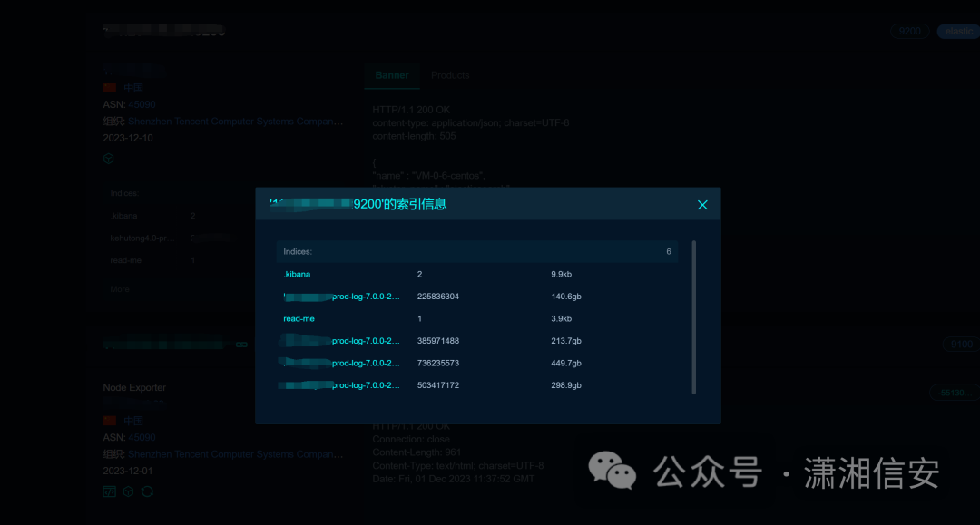The image size is (980, 525).
Task: Click More under background indices list
Action: [x=120, y=289]
